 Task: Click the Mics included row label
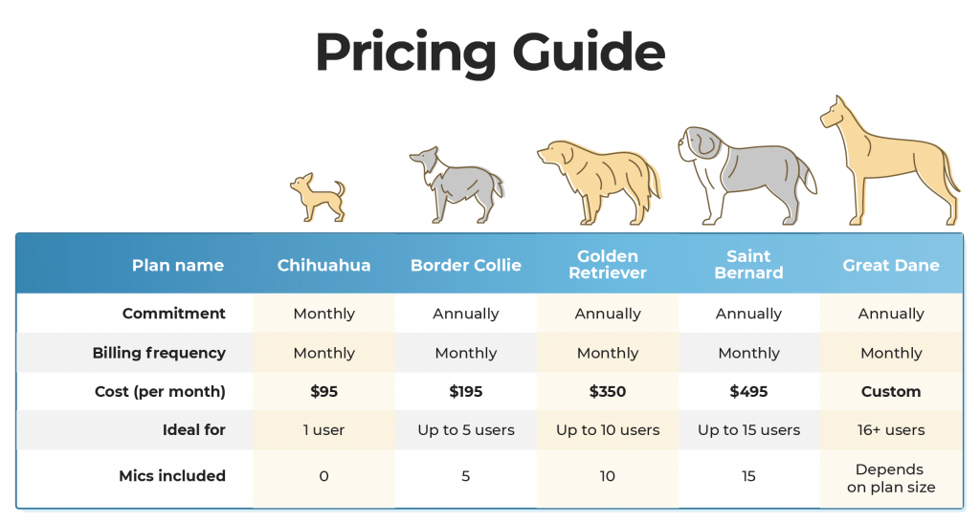click(x=172, y=475)
